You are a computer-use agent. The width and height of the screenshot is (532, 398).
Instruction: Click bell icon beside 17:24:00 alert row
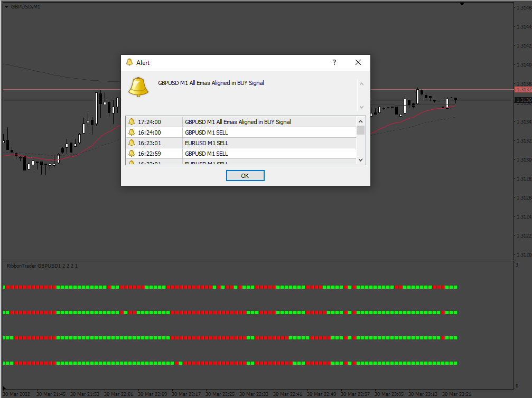pyautogui.click(x=132, y=122)
